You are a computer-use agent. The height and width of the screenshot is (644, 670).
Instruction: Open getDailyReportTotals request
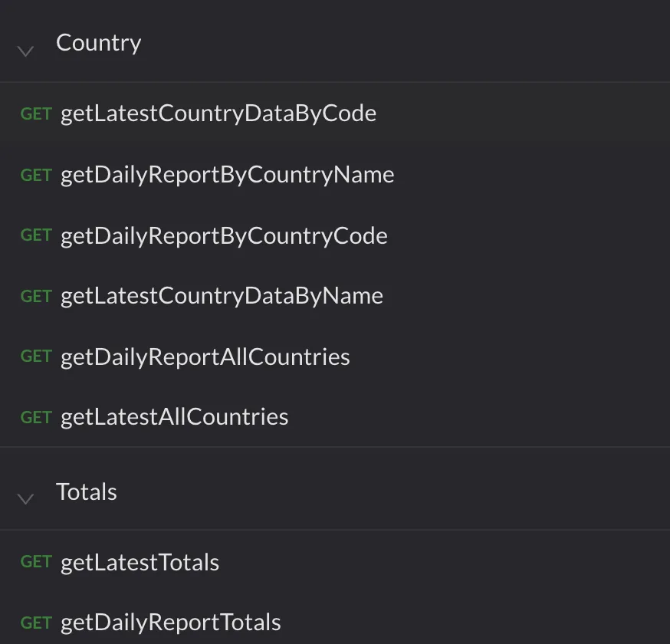(x=170, y=623)
